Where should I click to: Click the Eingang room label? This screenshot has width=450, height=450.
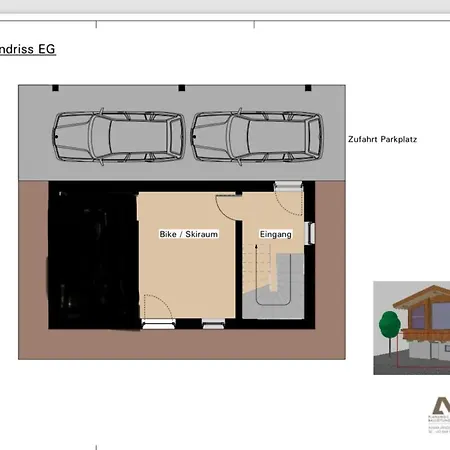coord(276,234)
